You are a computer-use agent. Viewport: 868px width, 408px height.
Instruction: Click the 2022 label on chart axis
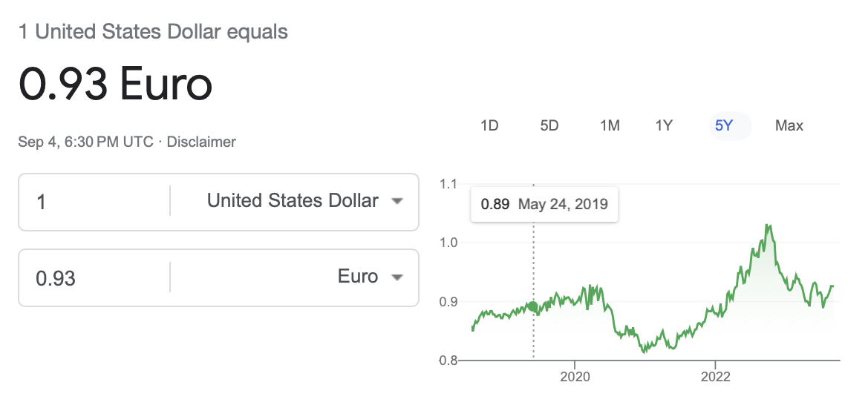714,376
